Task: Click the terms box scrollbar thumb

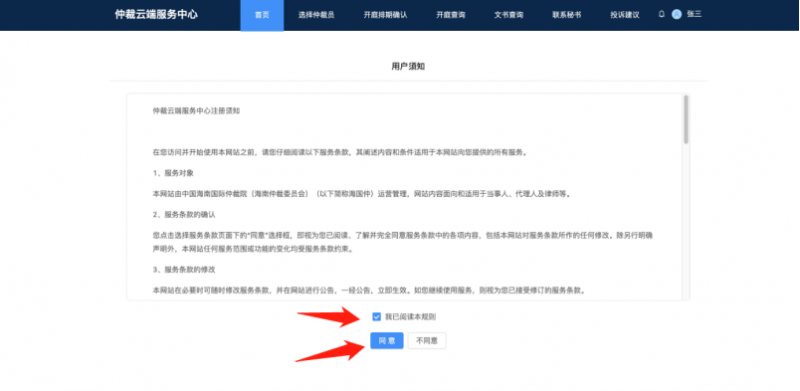Action: tap(686, 118)
